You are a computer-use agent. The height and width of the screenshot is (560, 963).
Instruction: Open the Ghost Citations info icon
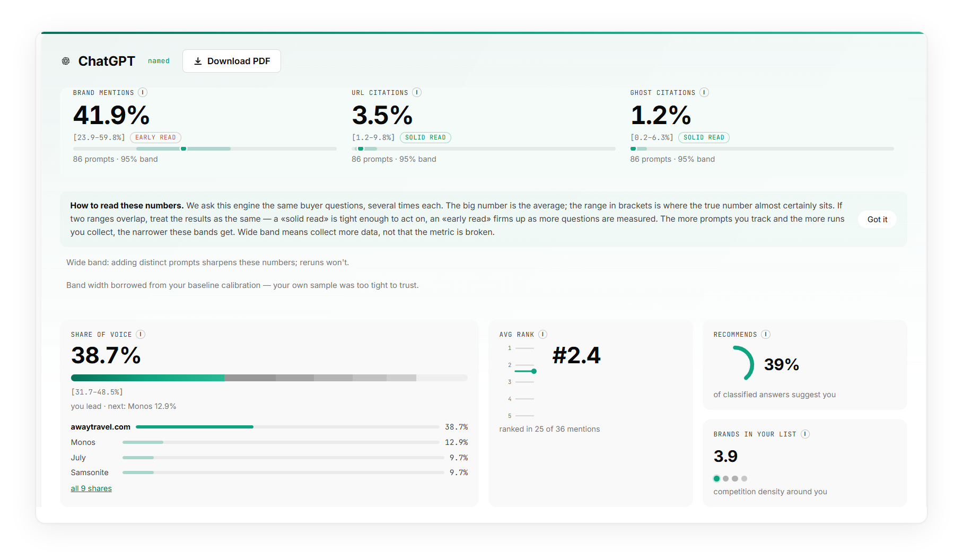point(704,92)
